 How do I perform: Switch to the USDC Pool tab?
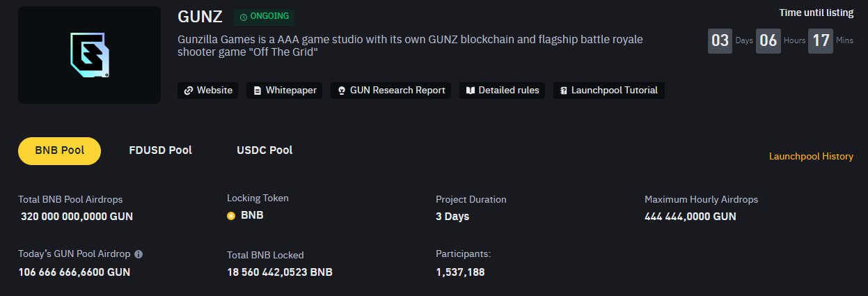265,150
